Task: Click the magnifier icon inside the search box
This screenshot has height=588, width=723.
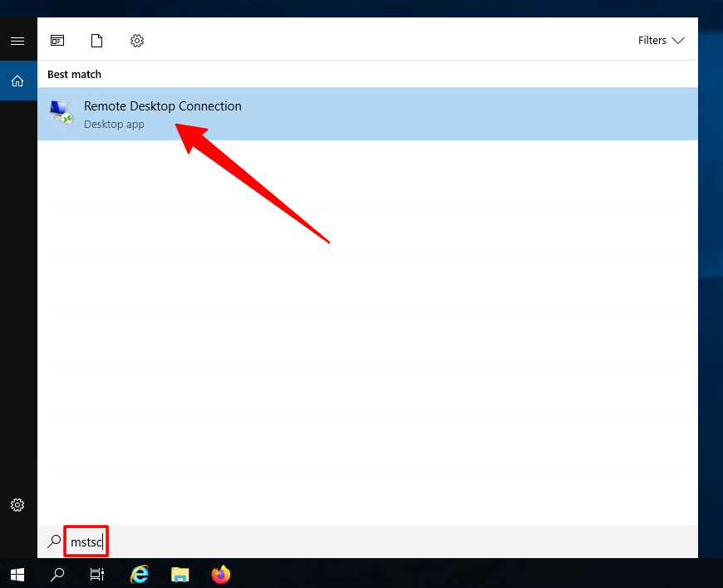Action: 54,542
